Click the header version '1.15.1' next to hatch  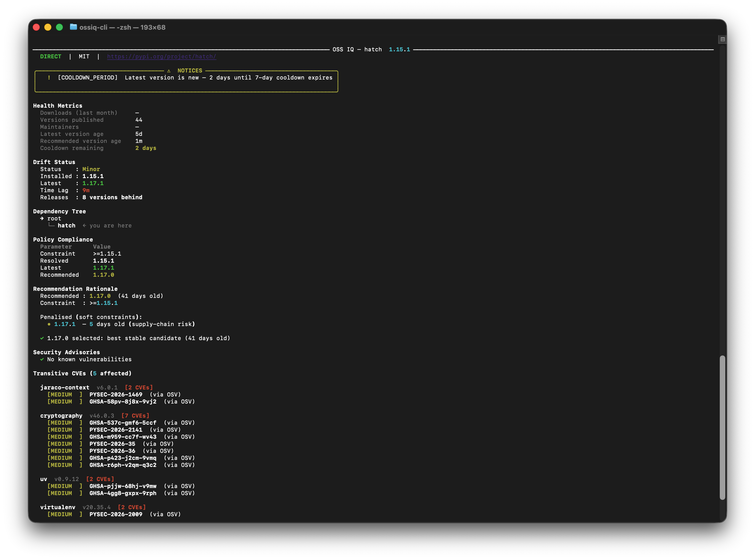point(399,50)
